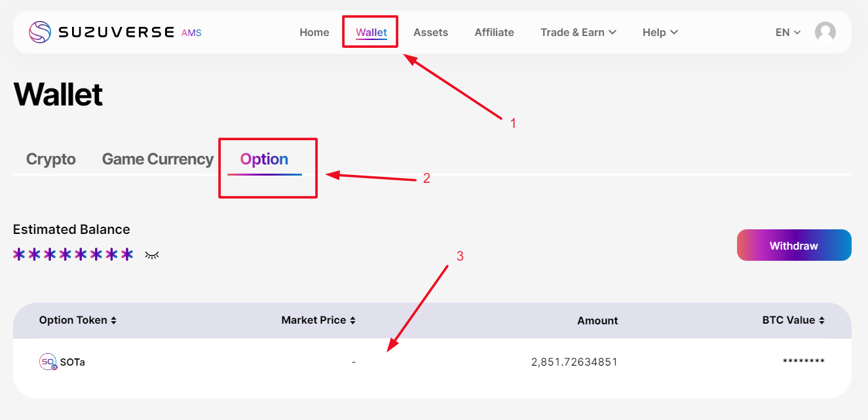The width and height of the screenshot is (868, 420).
Task: Click the SOTa token icon
Action: [x=48, y=362]
